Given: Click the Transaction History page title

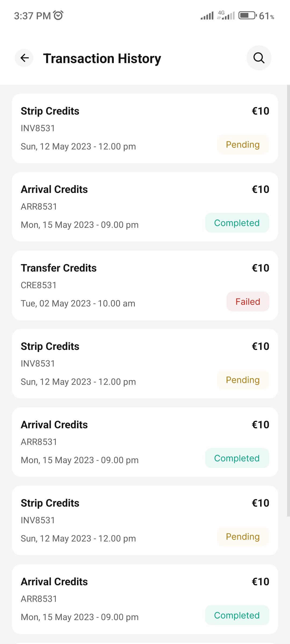Looking at the screenshot, I should [102, 58].
